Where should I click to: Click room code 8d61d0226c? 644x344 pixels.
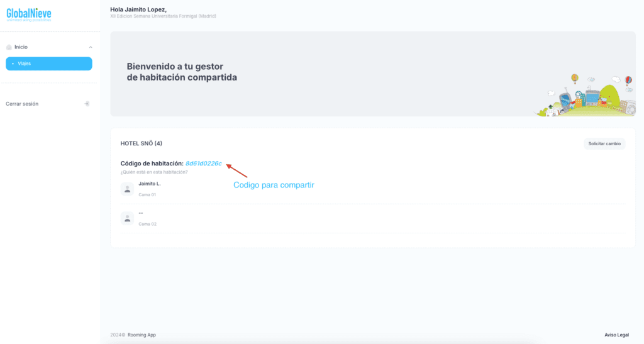203,164
